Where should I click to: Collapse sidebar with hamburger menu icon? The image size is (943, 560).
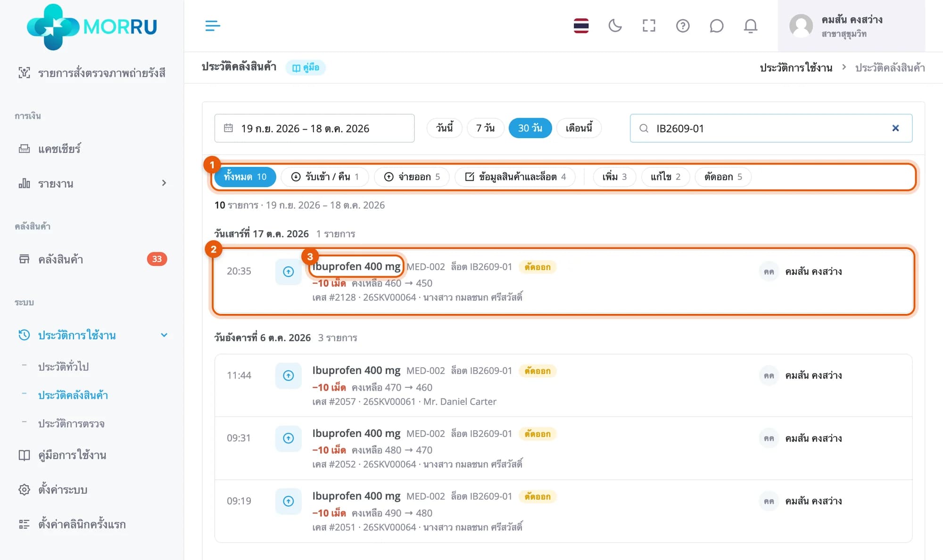coord(213,25)
